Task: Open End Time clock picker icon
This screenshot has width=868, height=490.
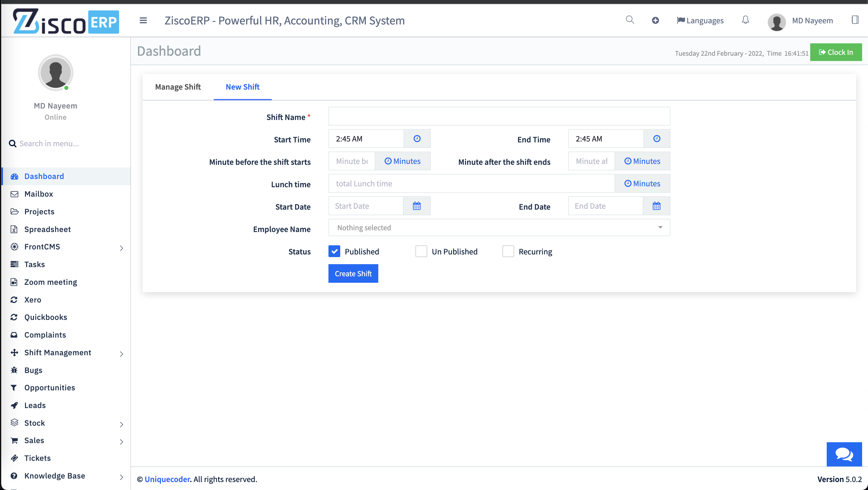Action: pos(656,139)
